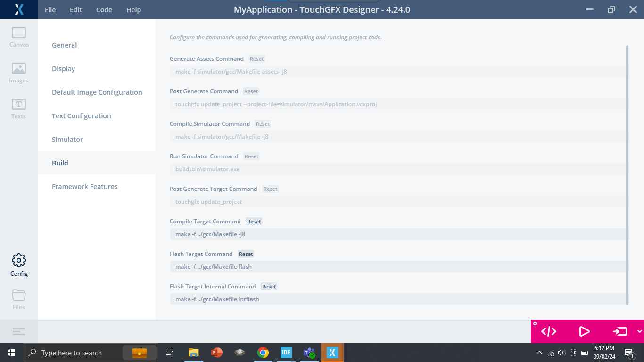Open the Code menu
644x362 pixels.
click(104, 9)
